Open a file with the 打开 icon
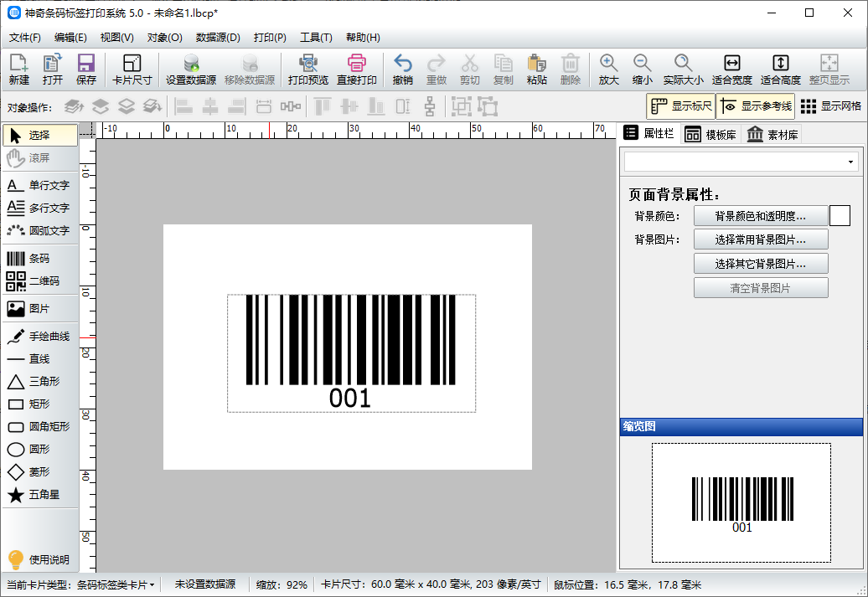The image size is (868, 597). tap(53, 69)
